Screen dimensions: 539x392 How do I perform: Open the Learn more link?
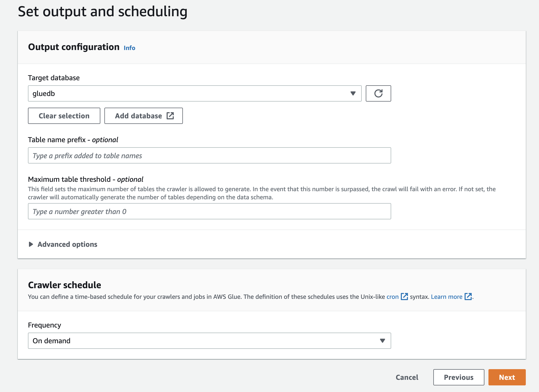pos(447,297)
